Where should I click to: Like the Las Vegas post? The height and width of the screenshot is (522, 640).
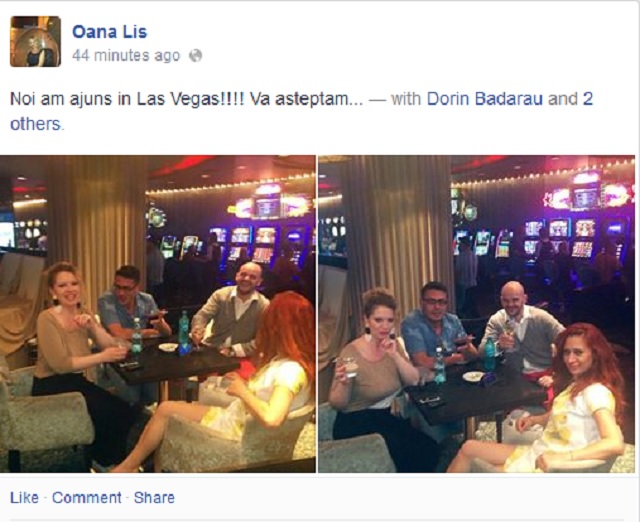pyautogui.click(x=24, y=498)
